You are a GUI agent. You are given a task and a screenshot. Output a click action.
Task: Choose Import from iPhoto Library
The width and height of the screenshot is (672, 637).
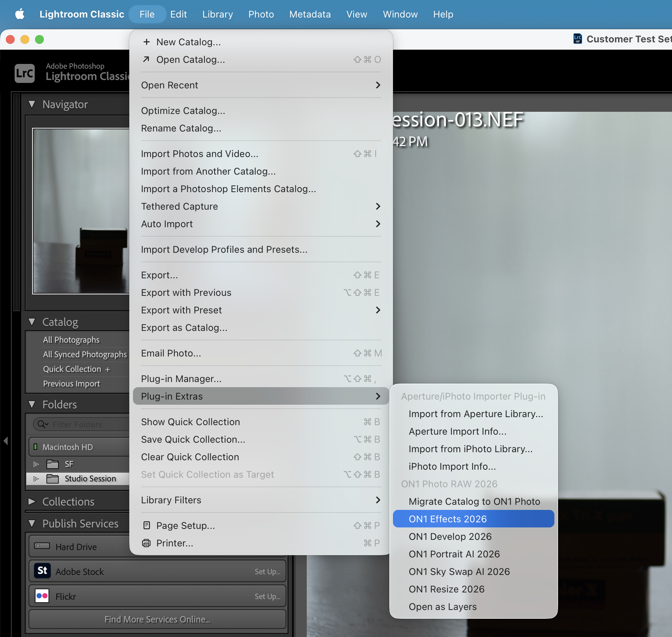[x=473, y=449]
